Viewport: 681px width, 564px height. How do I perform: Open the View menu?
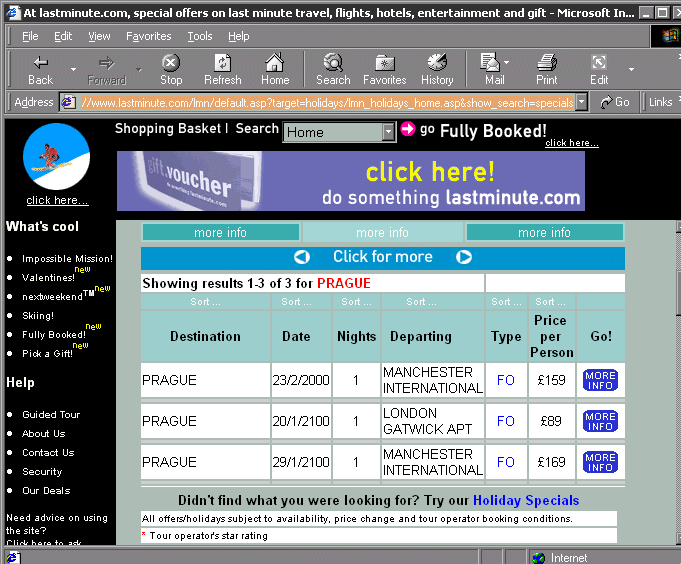pyautogui.click(x=99, y=36)
